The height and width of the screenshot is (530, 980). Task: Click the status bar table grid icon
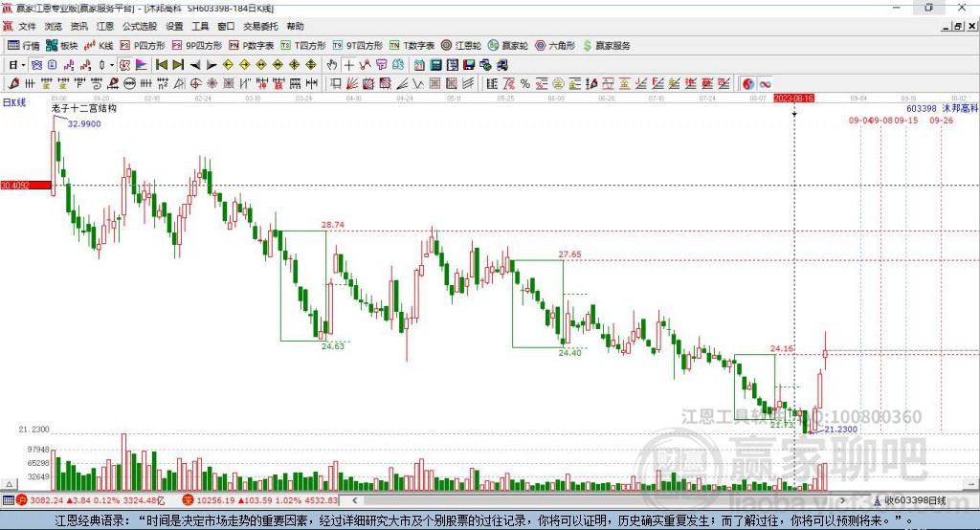(x=8, y=500)
